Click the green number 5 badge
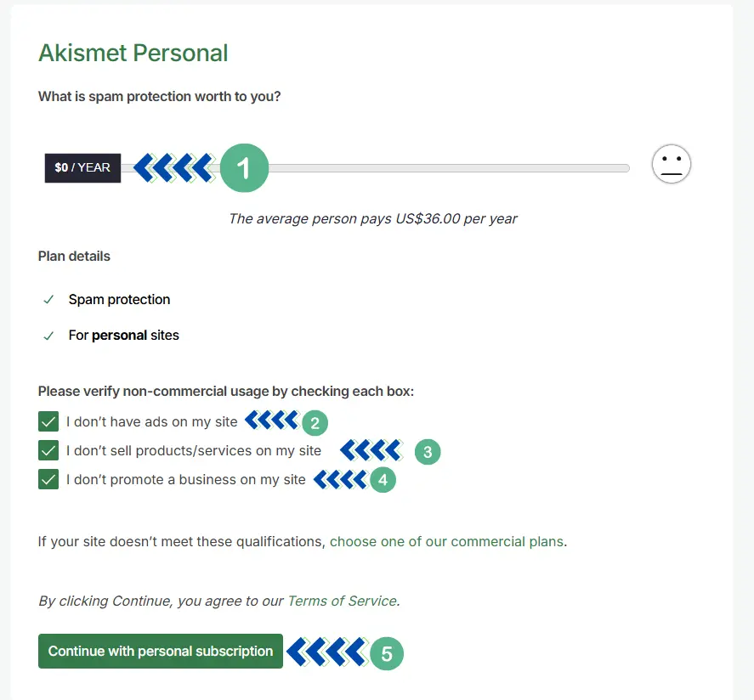The image size is (754, 700). [386, 653]
